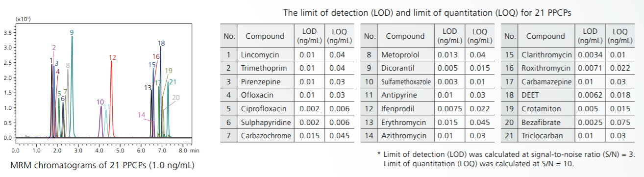The width and height of the screenshot is (644, 177).
Task: Click the pink label 14 on chromatogram
Action: [142, 115]
